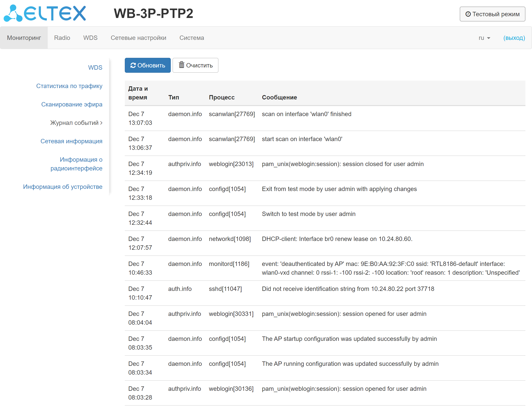The height and width of the screenshot is (407, 532).
Task: Open the WDS top menu tab
Action: tap(90, 38)
